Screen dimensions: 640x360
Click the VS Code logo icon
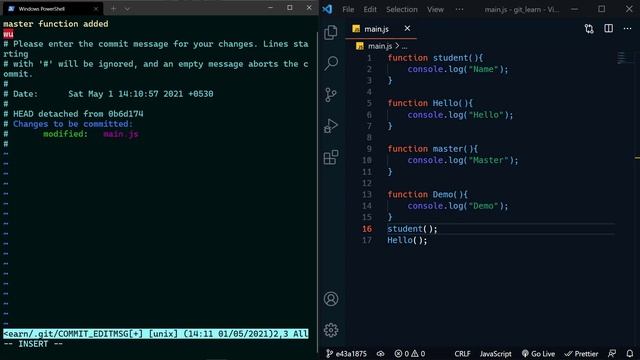point(327,9)
